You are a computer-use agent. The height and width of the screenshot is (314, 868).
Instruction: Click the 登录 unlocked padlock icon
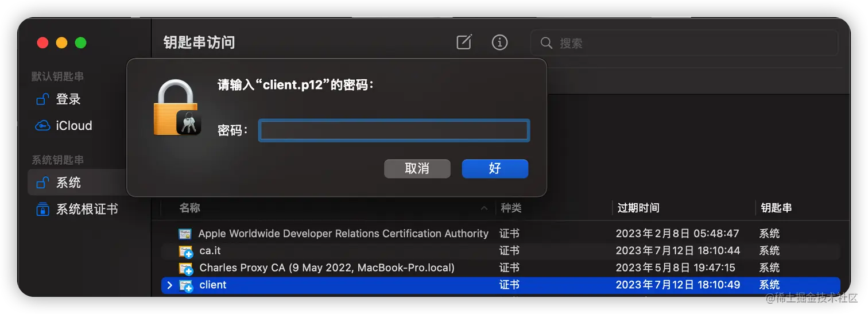pos(42,99)
